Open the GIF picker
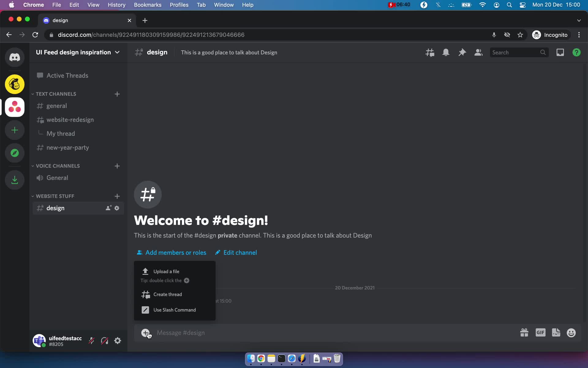This screenshot has width=588, height=368. [540, 332]
